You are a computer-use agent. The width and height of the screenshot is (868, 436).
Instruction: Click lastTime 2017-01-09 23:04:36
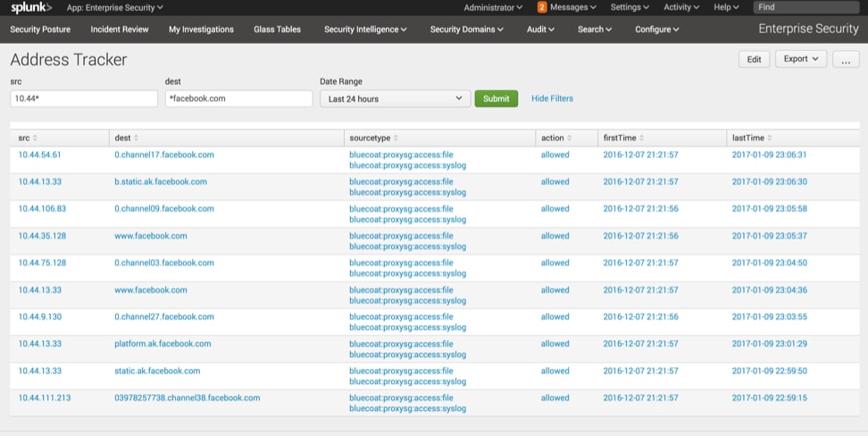coord(770,290)
